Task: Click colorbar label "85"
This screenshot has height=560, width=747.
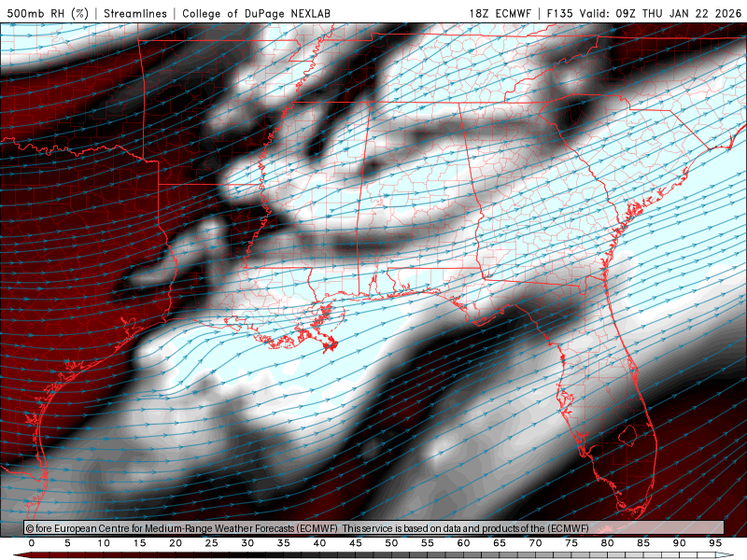Action: (643, 543)
